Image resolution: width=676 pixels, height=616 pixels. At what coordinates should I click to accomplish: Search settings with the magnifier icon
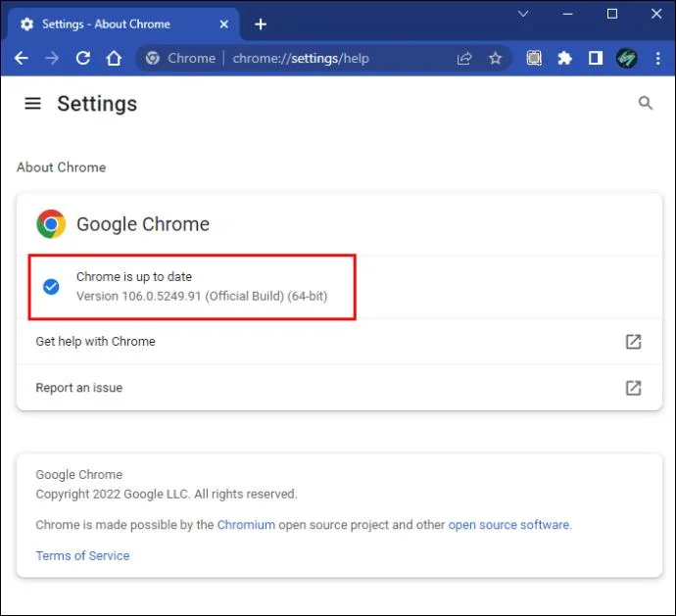point(645,103)
